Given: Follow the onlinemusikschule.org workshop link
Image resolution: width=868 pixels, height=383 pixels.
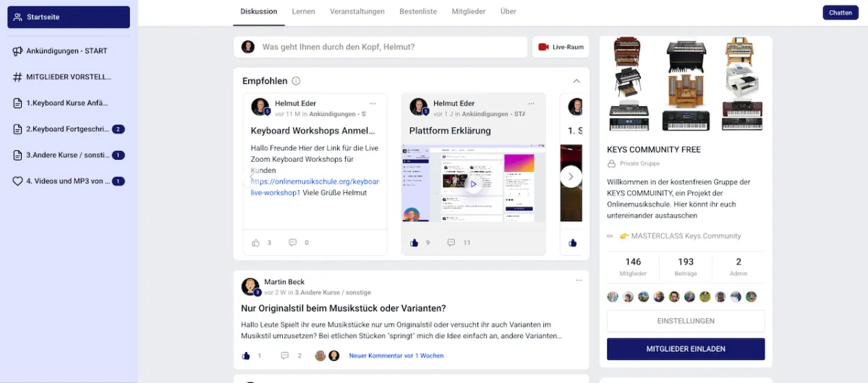Looking at the screenshot, I should click(315, 187).
